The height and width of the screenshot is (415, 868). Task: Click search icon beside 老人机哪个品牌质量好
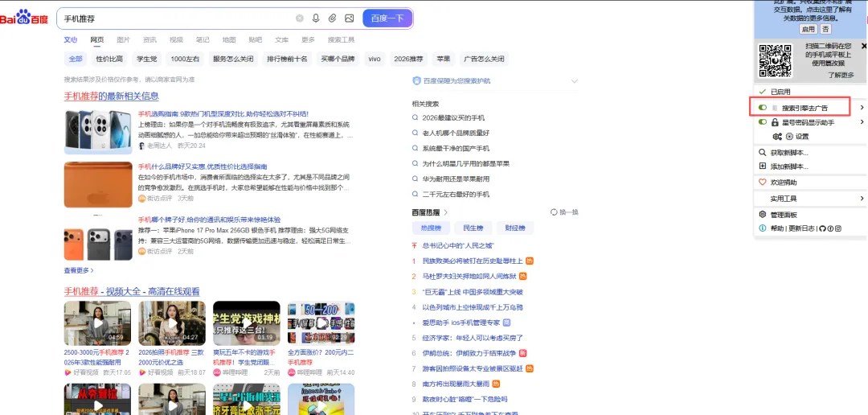(416, 133)
